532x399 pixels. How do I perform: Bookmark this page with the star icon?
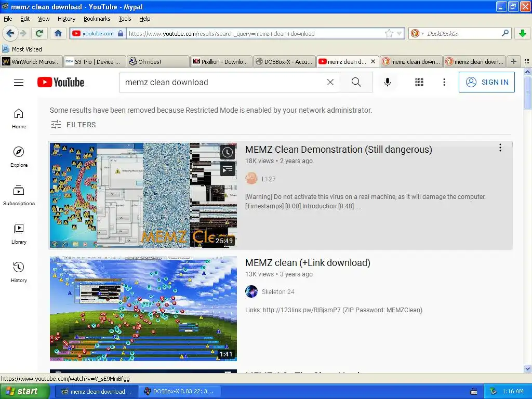389,33
